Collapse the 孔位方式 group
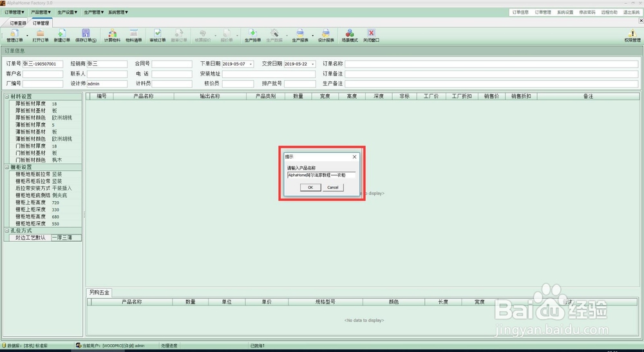Image resolution: width=644 pixels, height=352 pixels. tap(7, 231)
